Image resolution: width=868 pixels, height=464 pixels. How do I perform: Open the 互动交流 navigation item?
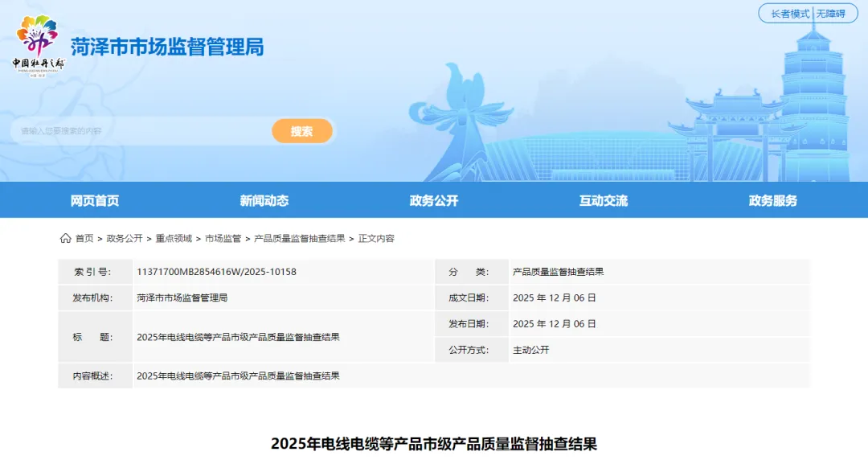point(604,200)
